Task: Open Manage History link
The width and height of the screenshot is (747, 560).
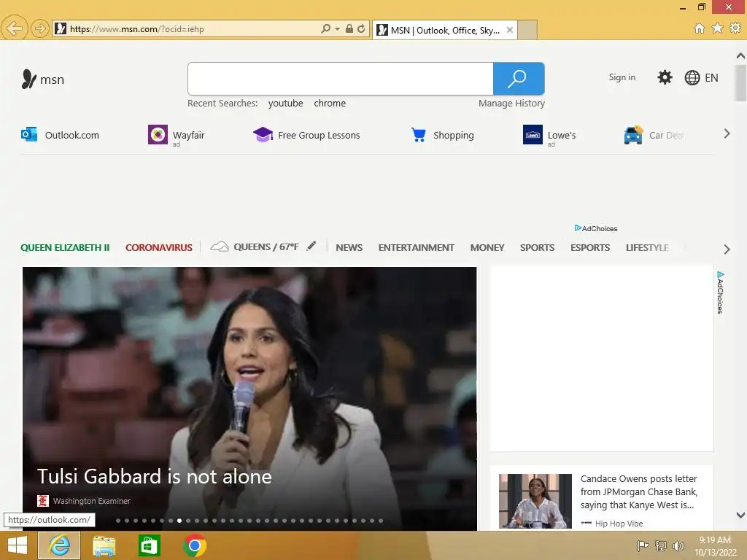Action: pos(511,104)
